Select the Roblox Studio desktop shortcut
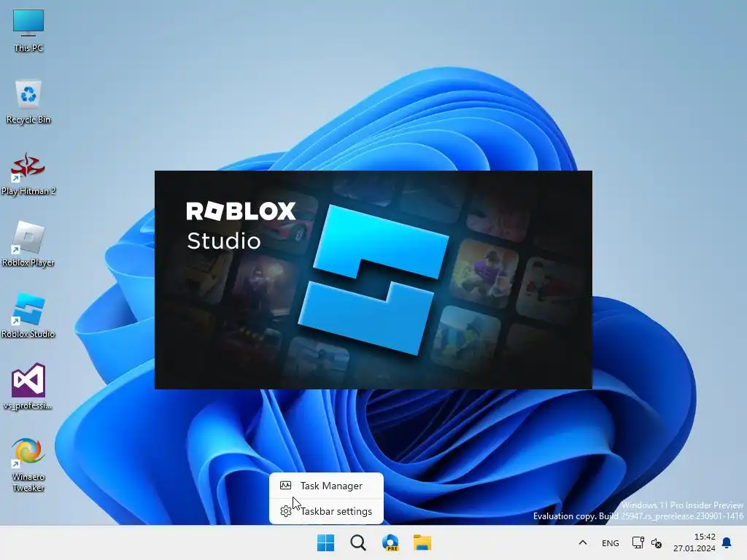 pos(28,316)
